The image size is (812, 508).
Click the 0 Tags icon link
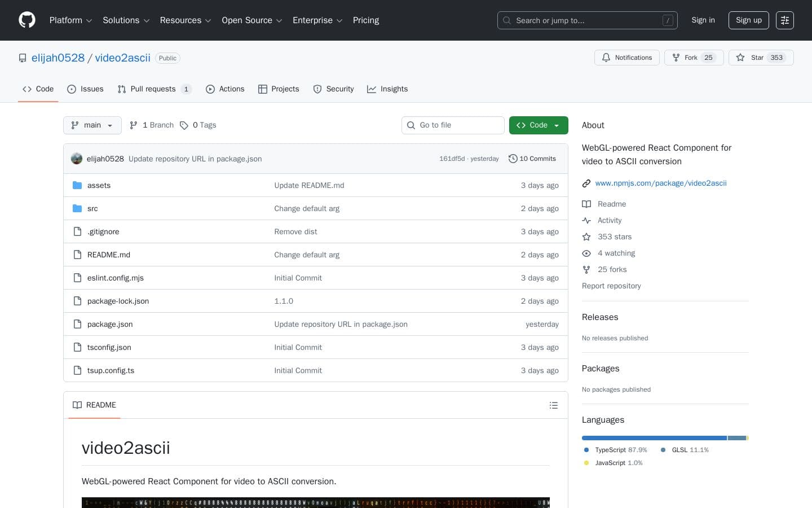(198, 125)
